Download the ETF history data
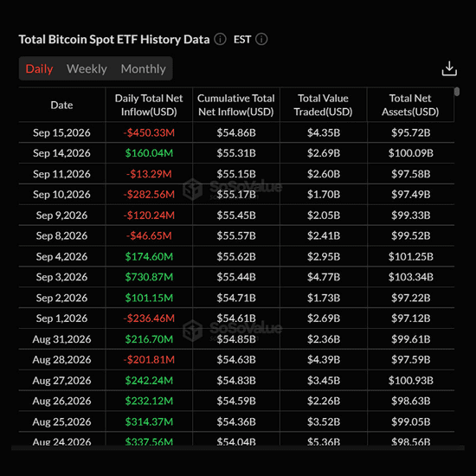 click(x=449, y=68)
